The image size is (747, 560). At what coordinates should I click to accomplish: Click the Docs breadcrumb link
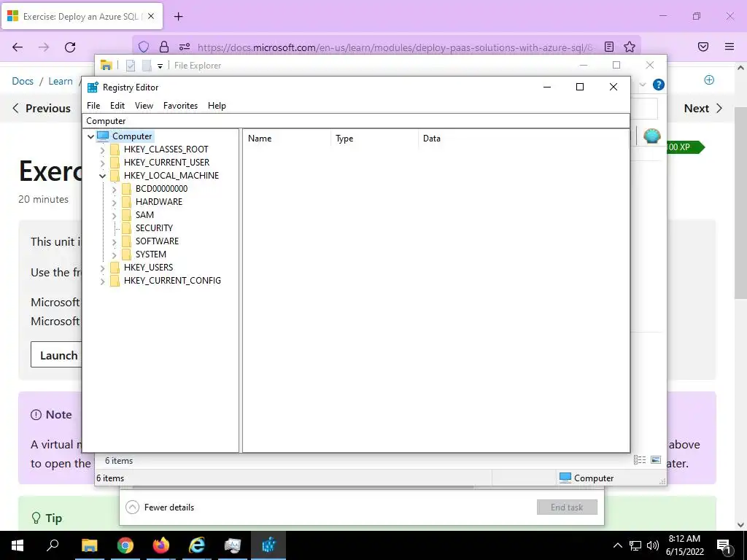pos(23,82)
